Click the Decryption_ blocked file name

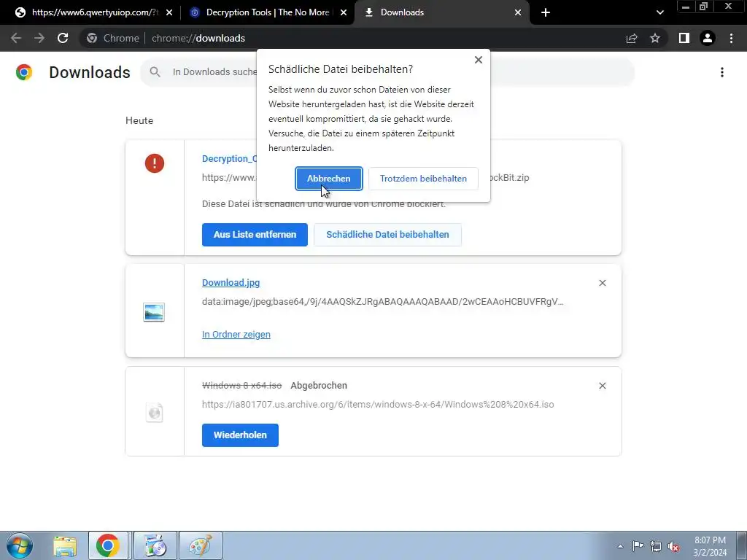pyautogui.click(x=229, y=158)
